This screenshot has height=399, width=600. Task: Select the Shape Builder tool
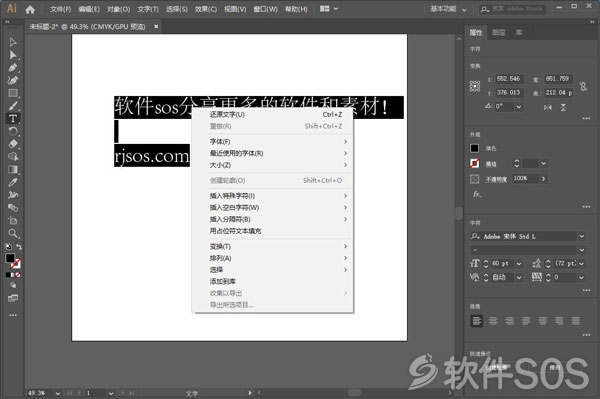pyautogui.click(x=13, y=156)
